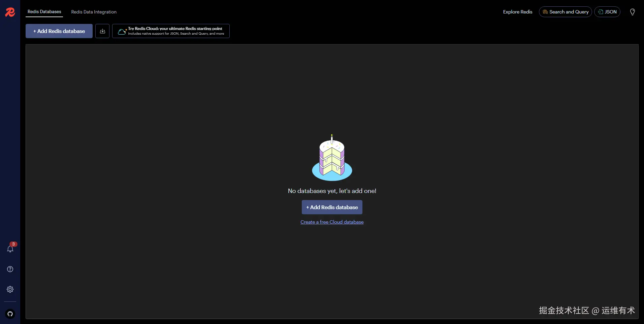The image size is (644, 324).
Task: Click the Redis logo in top left corner
Action: (x=10, y=12)
